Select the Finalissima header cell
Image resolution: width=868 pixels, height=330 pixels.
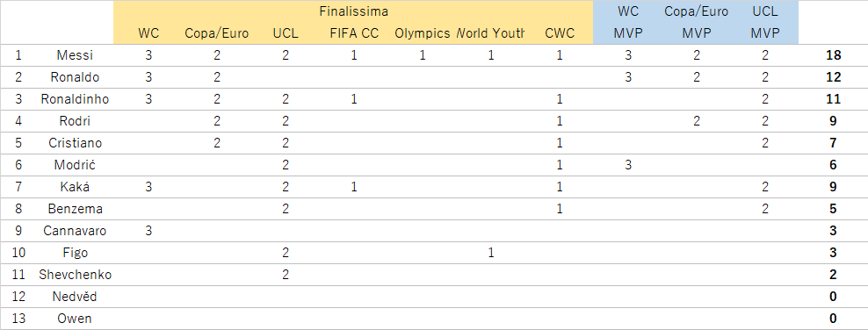click(x=353, y=11)
